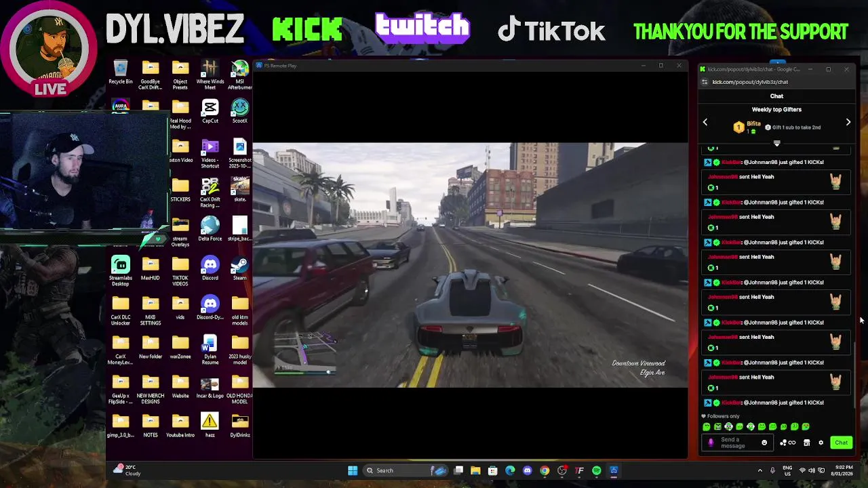Open the skate. game shortcut
This screenshot has width=868, height=488.
pyautogui.click(x=240, y=190)
